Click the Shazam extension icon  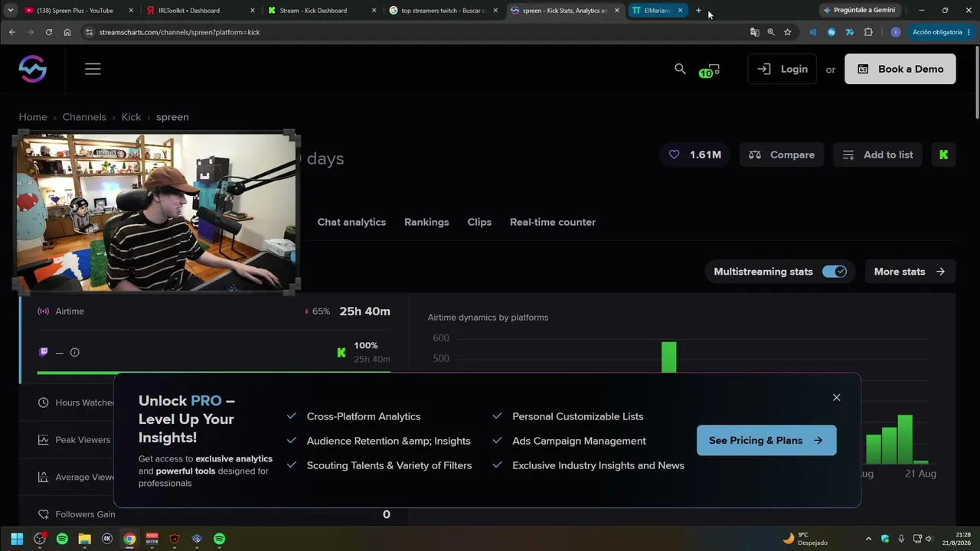coord(831,32)
